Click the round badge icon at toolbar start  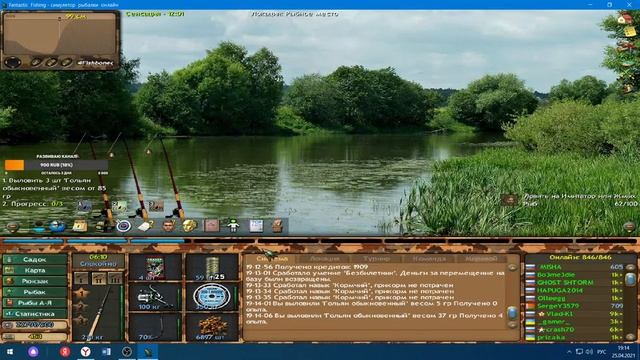[13, 227]
